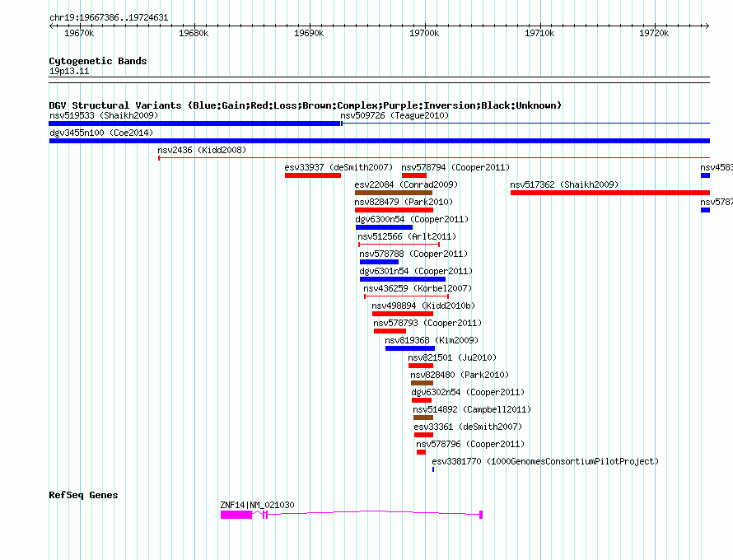The height and width of the screenshot is (560, 733).
Task: Click the nsv436259 (Korbel2007) label
Action: click(418, 288)
